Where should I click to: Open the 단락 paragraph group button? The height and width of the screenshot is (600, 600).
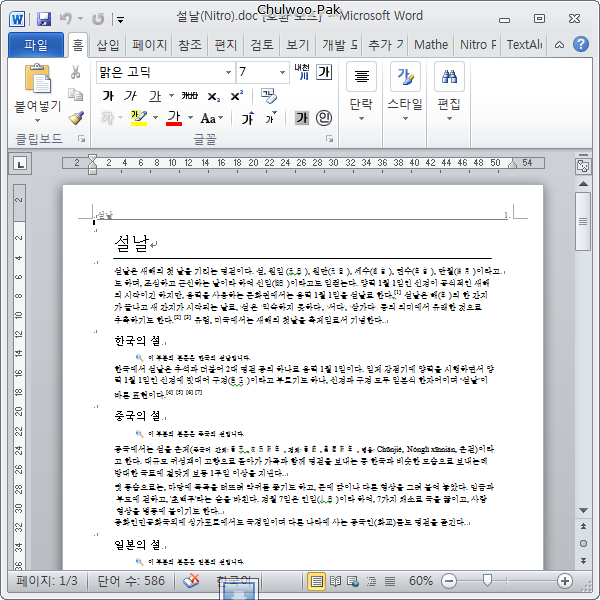[x=361, y=92]
